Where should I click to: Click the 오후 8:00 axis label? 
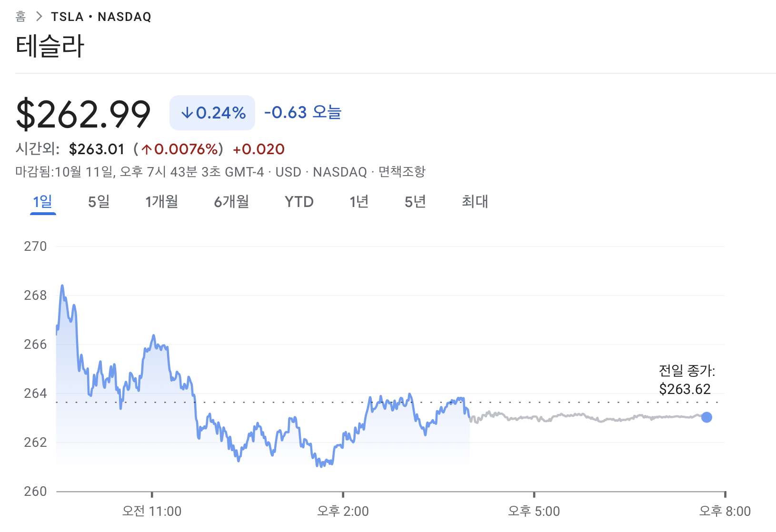725,512
